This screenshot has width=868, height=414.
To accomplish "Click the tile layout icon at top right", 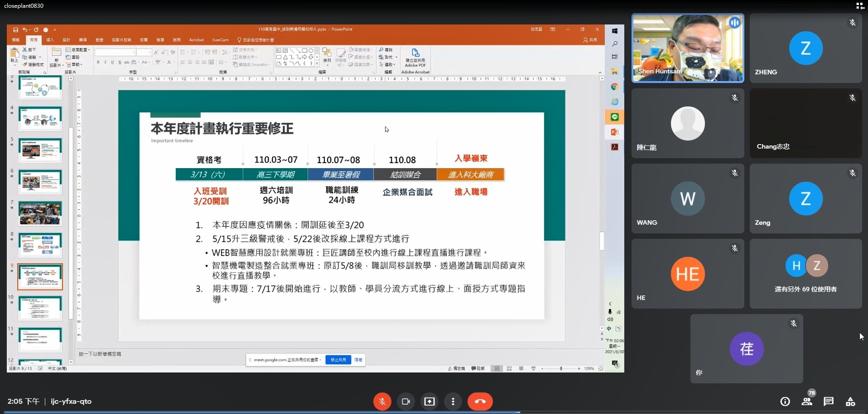I will tap(859, 6).
